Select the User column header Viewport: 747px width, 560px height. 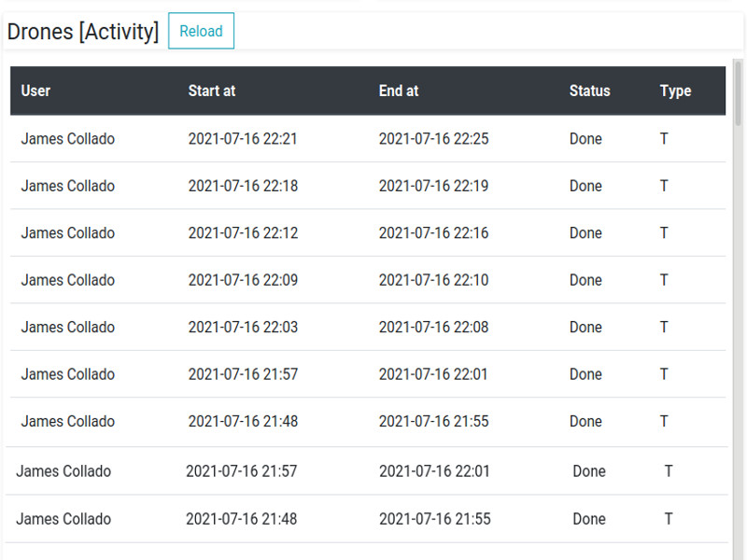(35, 91)
